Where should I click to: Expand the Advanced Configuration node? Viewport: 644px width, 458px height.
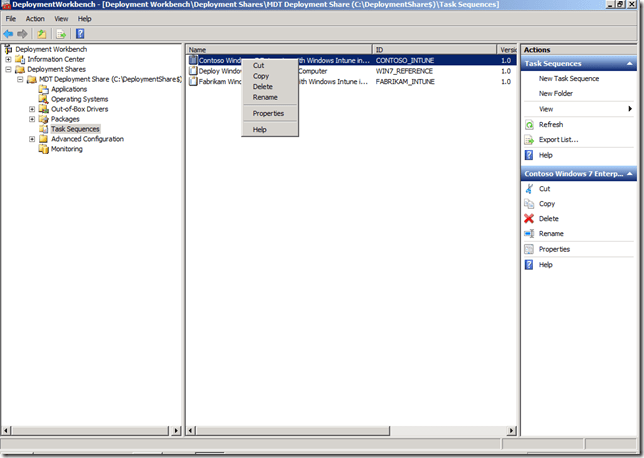[x=32, y=139]
